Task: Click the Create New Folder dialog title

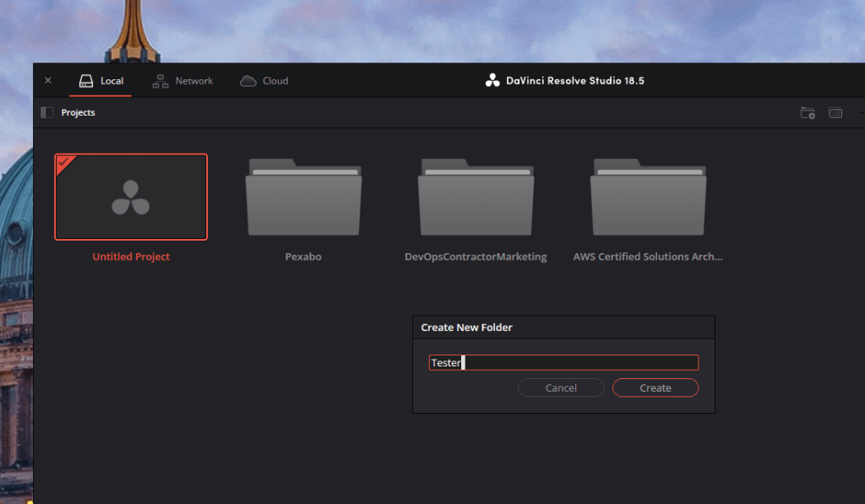Action: (x=466, y=328)
